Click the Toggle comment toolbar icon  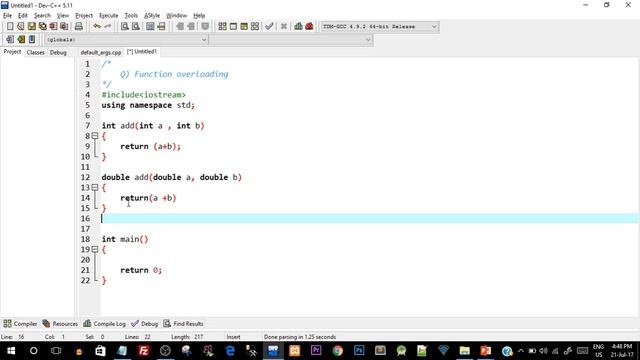(205, 27)
